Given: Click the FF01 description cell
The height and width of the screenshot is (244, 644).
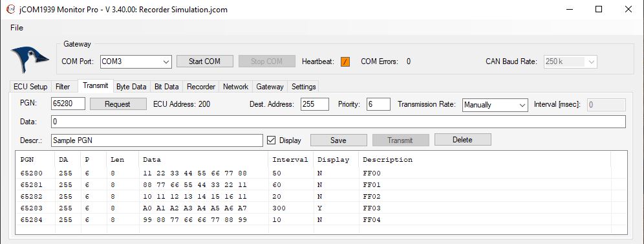Looking at the screenshot, I should 372,185.
